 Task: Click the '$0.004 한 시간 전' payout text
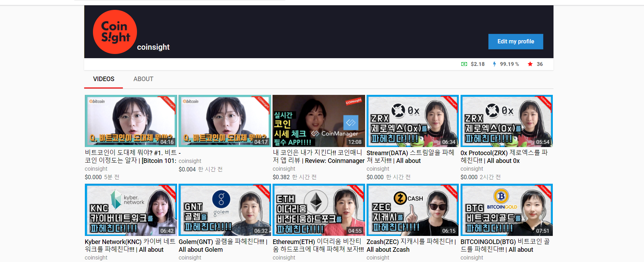point(201,169)
